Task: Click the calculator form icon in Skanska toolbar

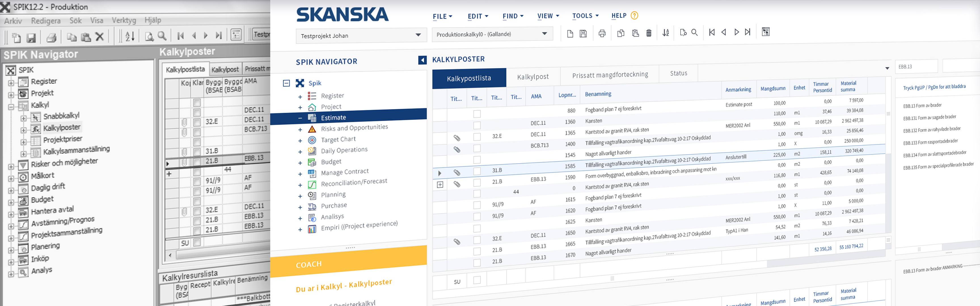Action: pos(765,31)
